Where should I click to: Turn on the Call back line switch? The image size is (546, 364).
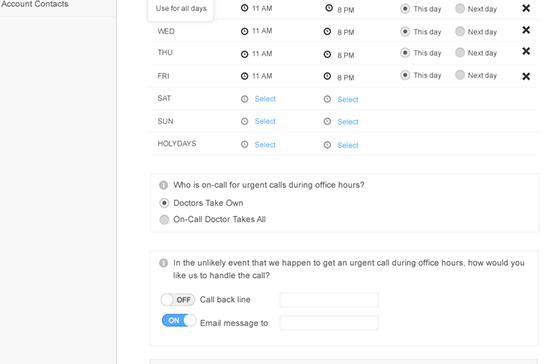[x=178, y=300]
